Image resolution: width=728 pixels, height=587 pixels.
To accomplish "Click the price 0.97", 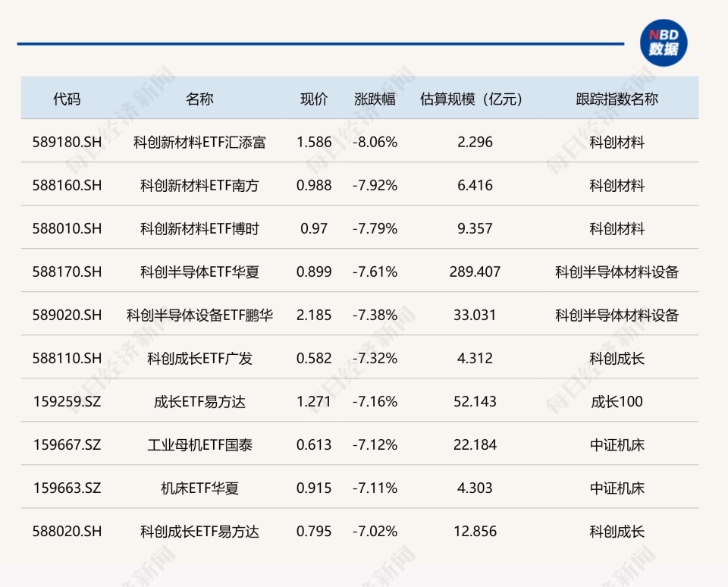I will 314,228.
